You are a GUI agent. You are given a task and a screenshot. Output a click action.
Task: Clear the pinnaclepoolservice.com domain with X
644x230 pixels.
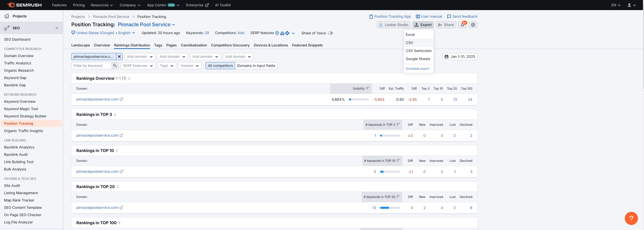coord(119,57)
